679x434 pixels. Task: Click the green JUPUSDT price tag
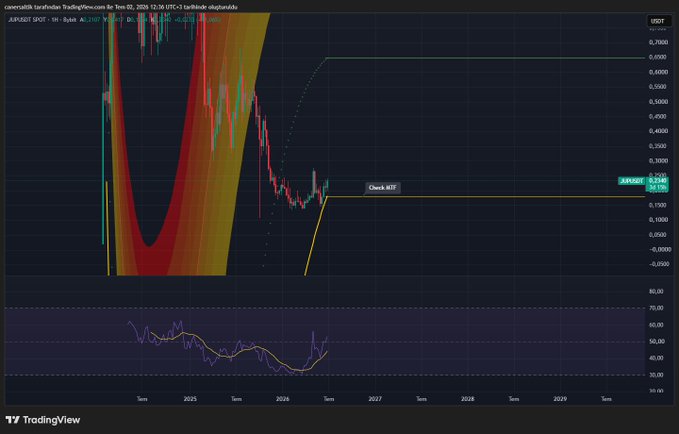click(631, 181)
